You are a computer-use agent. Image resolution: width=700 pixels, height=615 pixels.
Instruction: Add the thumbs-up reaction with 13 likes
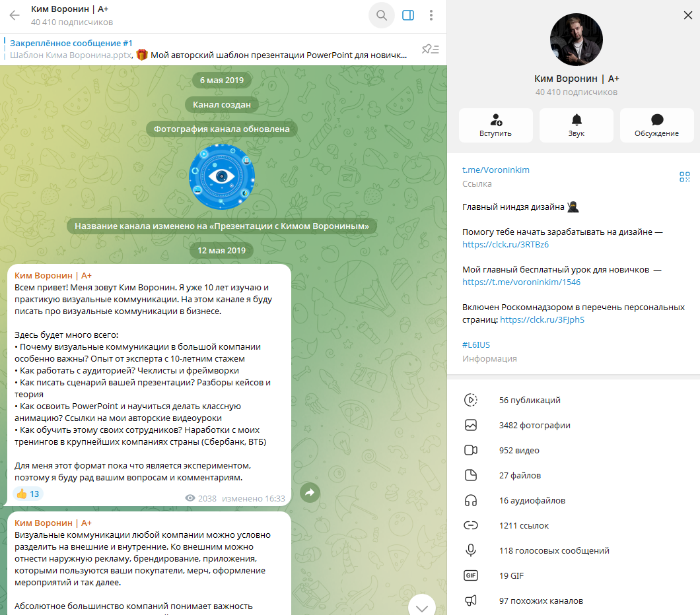click(28, 494)
